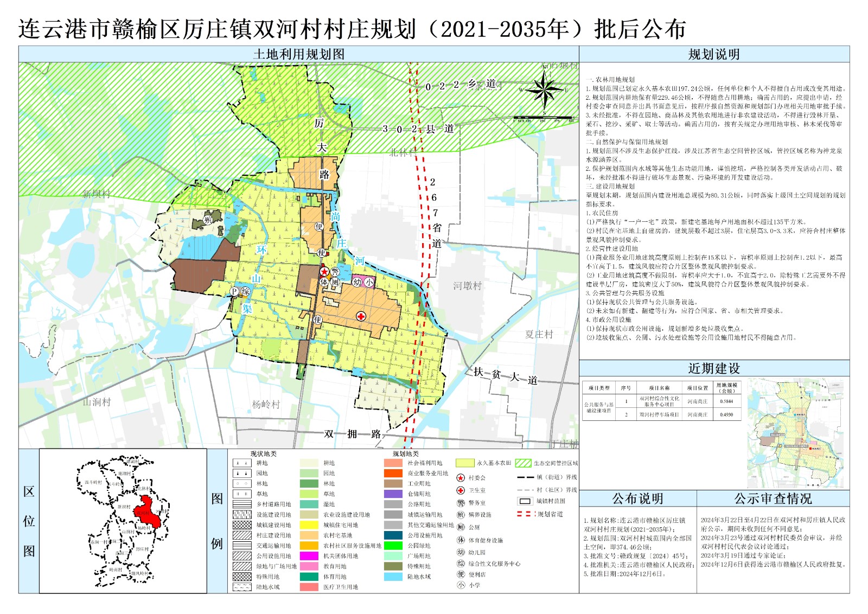Image resolution: width=868 pixels, height=614 pixels.
Task: Click the 公共服务与基础设施项目 table cell
Action: [599, 407]
